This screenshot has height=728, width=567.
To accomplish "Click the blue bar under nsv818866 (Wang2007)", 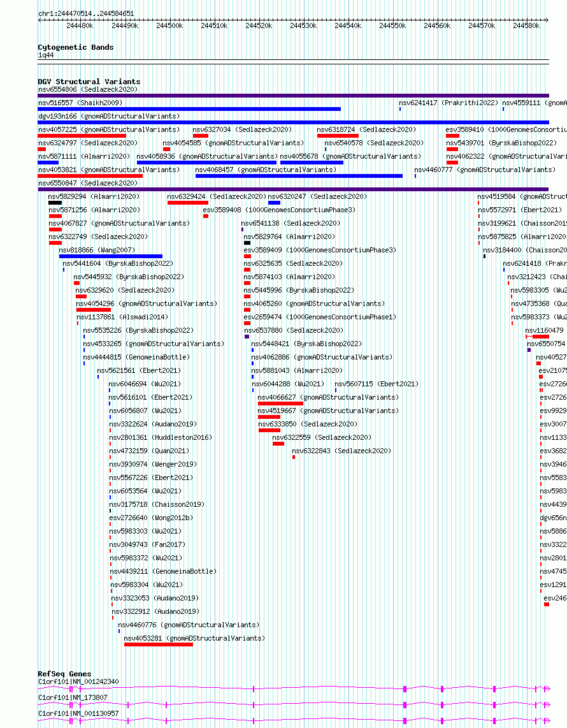I will [x=111, y=256].
